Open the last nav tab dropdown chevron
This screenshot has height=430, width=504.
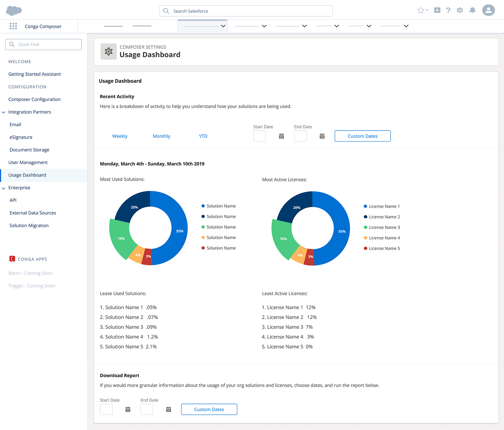pyautogui.click(x=406, y=26)
